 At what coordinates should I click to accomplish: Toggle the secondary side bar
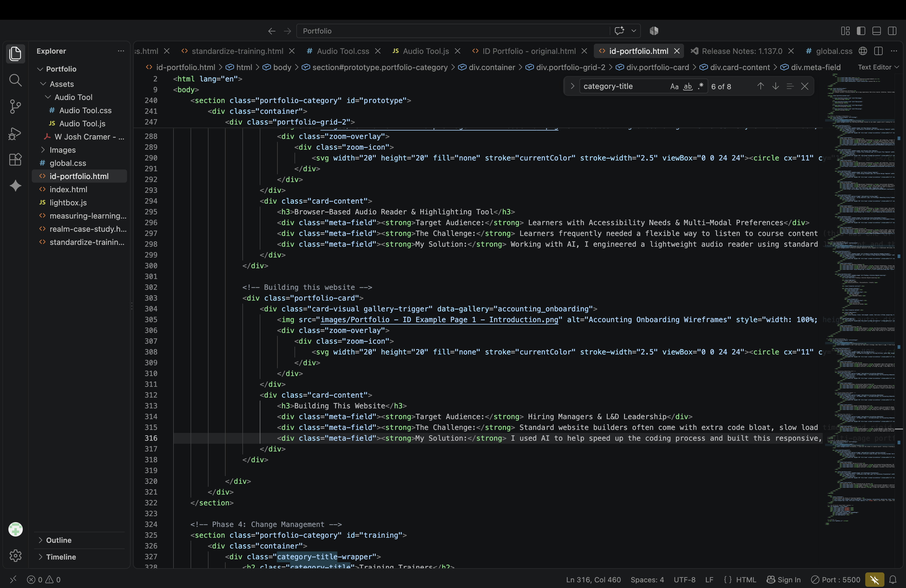point(892,31)
